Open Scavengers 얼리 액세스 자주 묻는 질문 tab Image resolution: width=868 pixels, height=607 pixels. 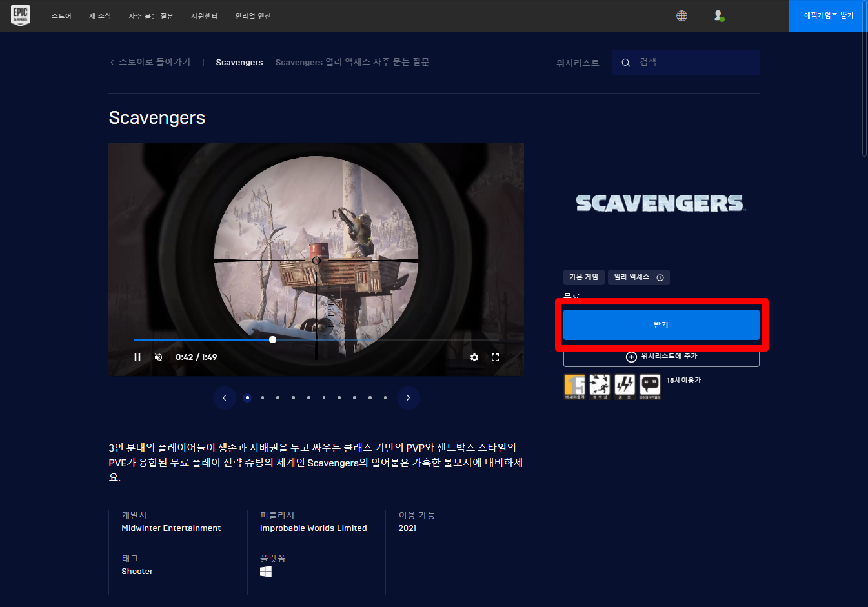tap(352, 62)
